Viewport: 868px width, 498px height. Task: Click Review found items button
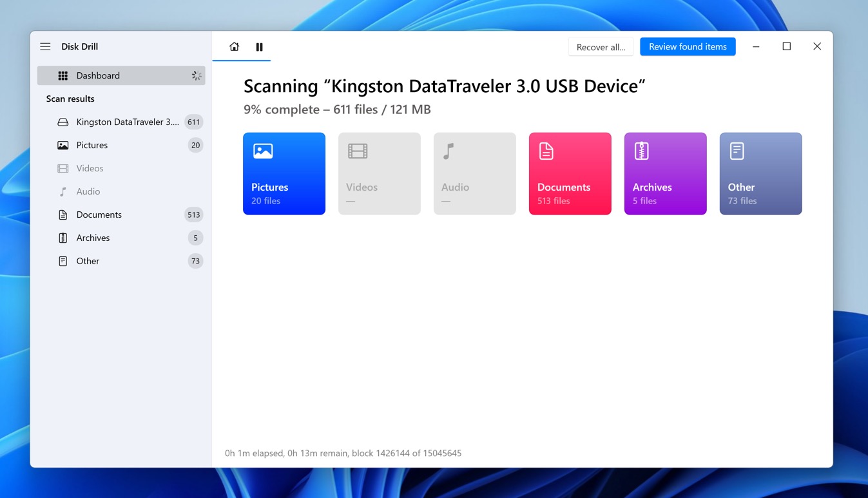tap(688, 46)
